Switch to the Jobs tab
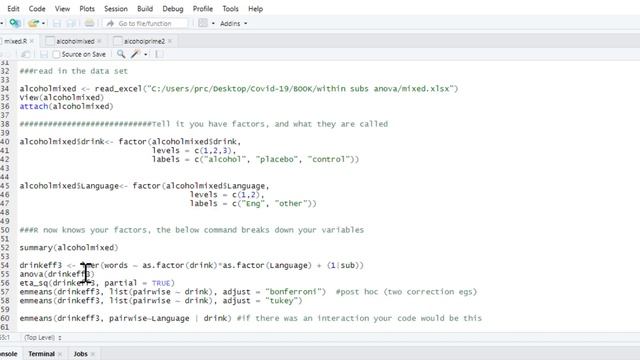This screenshot has width=640, height=360. (80, 354)
